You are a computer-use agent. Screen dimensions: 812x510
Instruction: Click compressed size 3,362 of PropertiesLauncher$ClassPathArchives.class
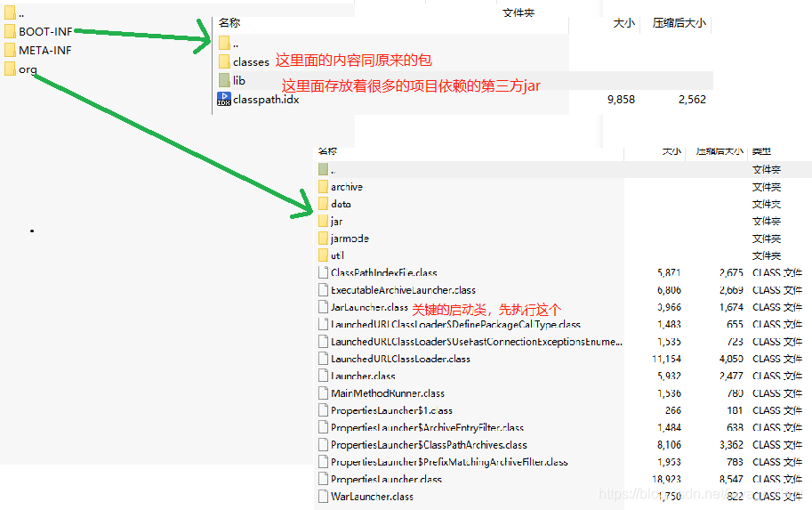point(731,445)
